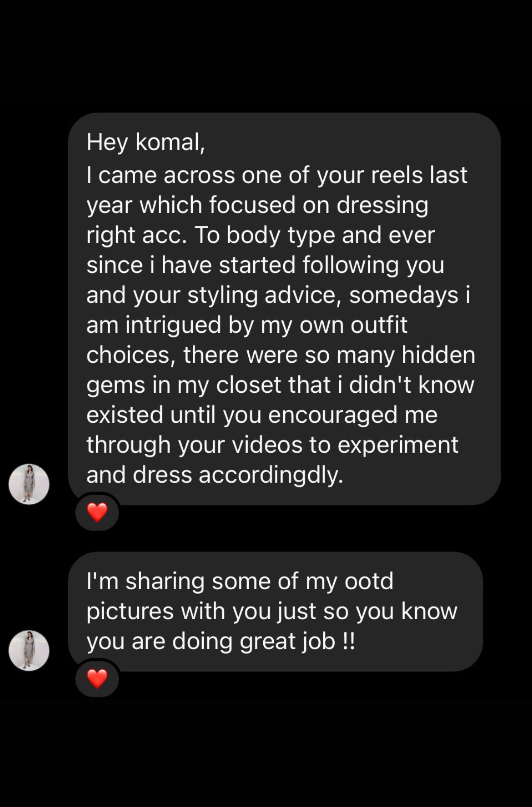This screenshot has width=532, height=807.
Task: Open sender's profile picture beside the ootd message
Action: (29, 650)
